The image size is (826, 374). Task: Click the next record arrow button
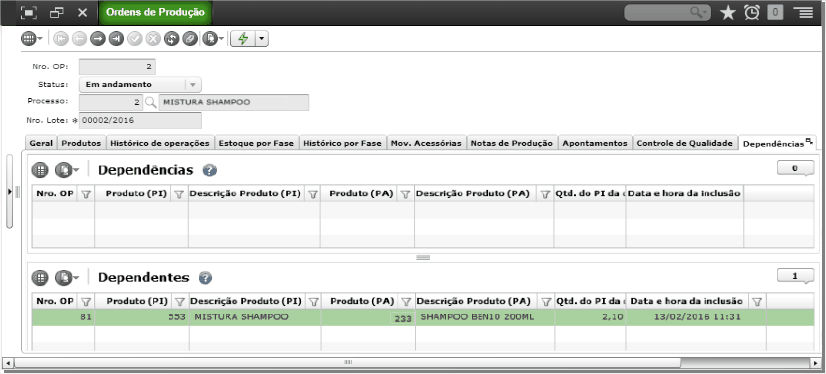click(x=97, y=38)
